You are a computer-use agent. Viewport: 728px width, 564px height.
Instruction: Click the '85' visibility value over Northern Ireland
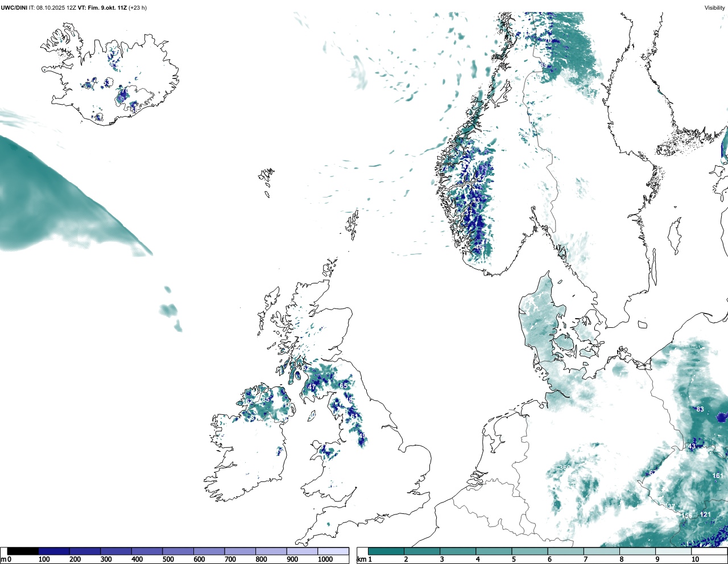point(266,400)
